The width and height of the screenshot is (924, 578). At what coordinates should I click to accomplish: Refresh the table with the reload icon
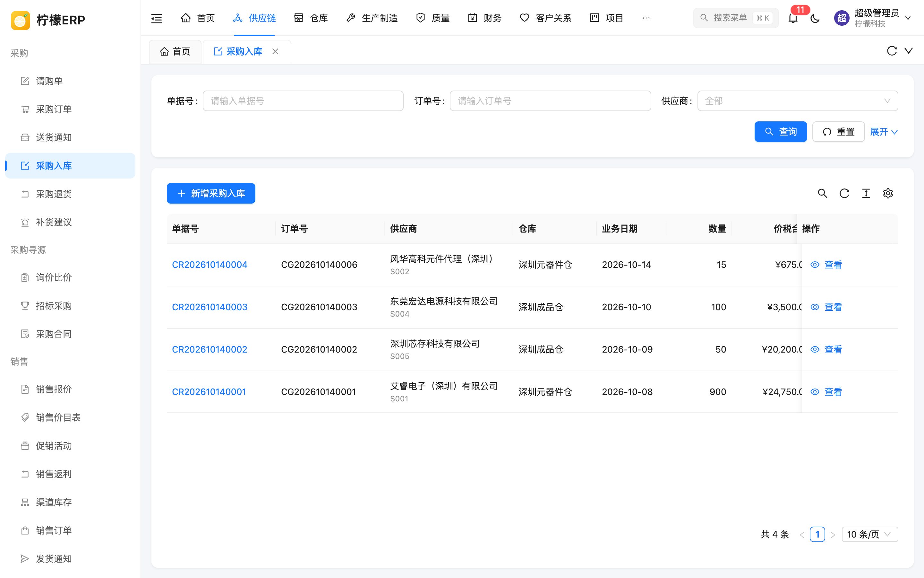tap(844, 193)
